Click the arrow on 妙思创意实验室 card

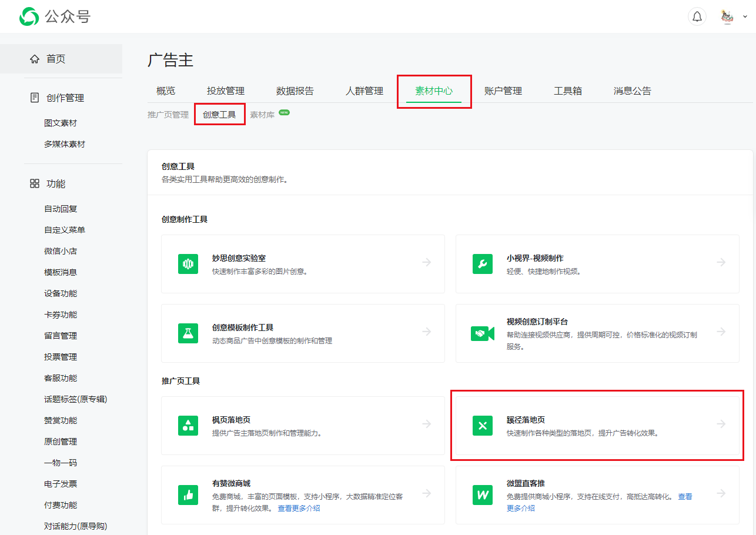(427, 262)
